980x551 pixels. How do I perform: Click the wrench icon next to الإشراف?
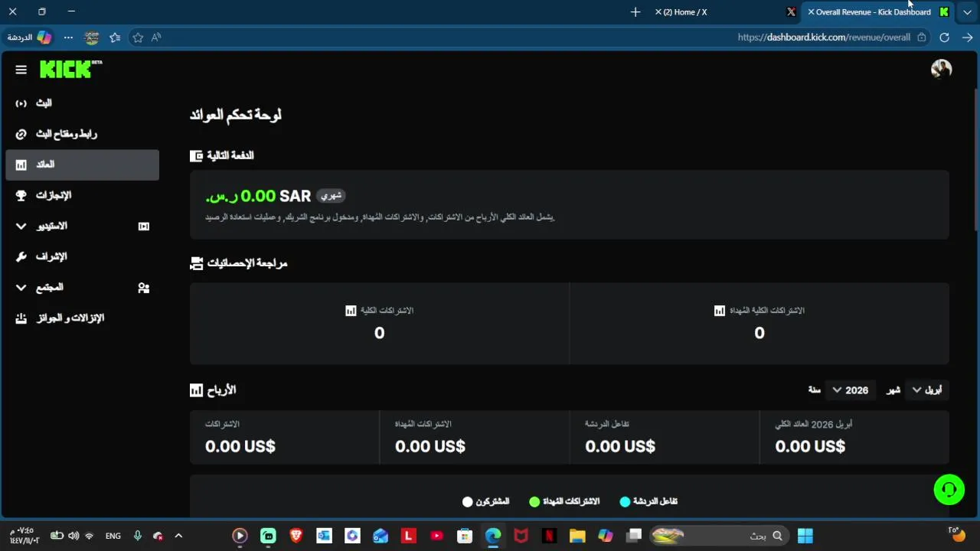21,256
